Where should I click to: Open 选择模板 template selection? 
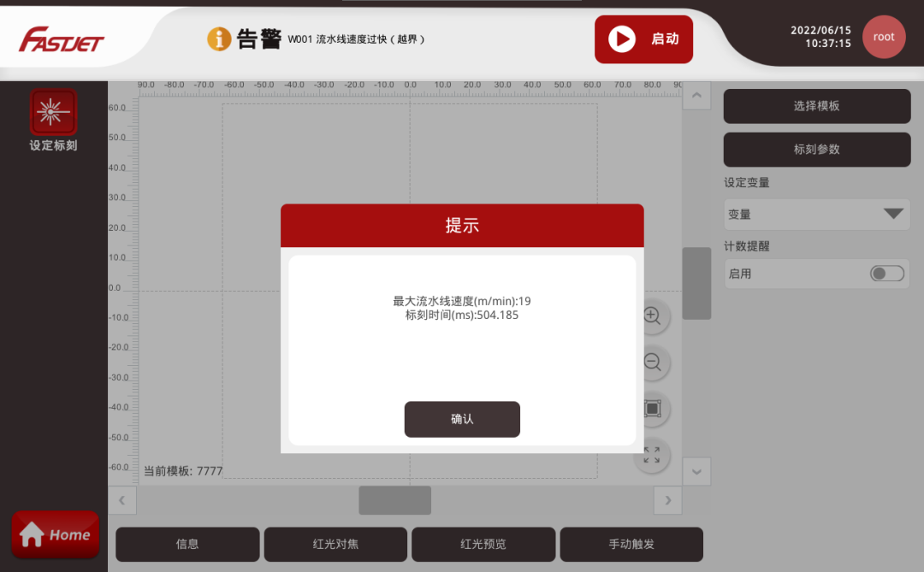coord(817,106)
